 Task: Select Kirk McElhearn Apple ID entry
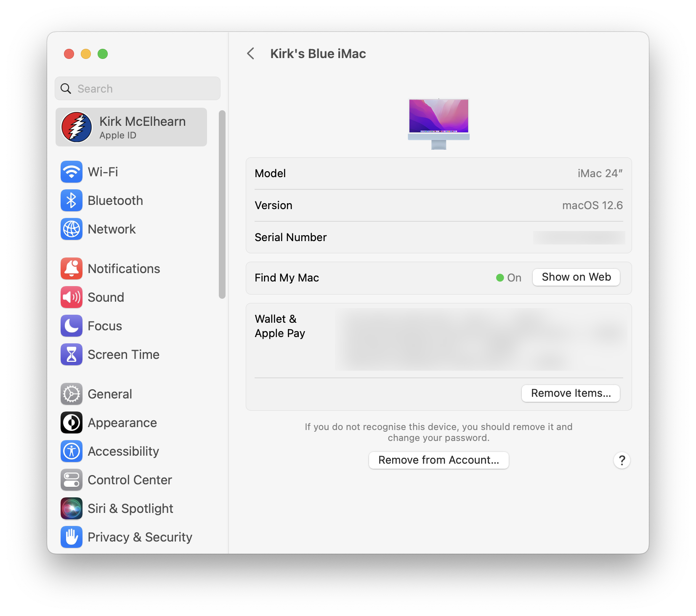pos(131,127)
